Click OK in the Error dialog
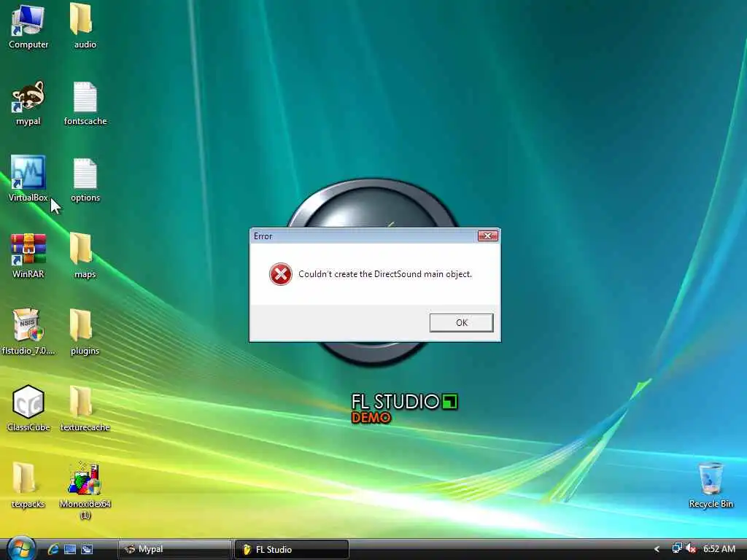Screen dimensions: 747x560 tap(461, 322)
